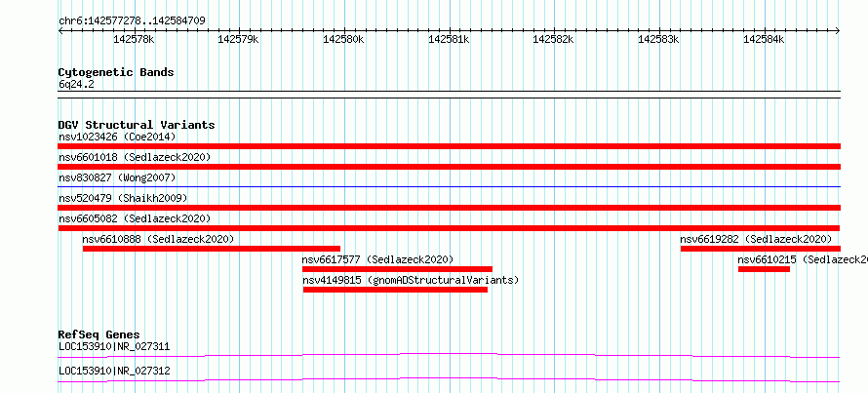Image resolution: width=868 pixels, height=393 pixels.
Task: Click the magenta NR_027312 transcript line
Action: [449, 379]
